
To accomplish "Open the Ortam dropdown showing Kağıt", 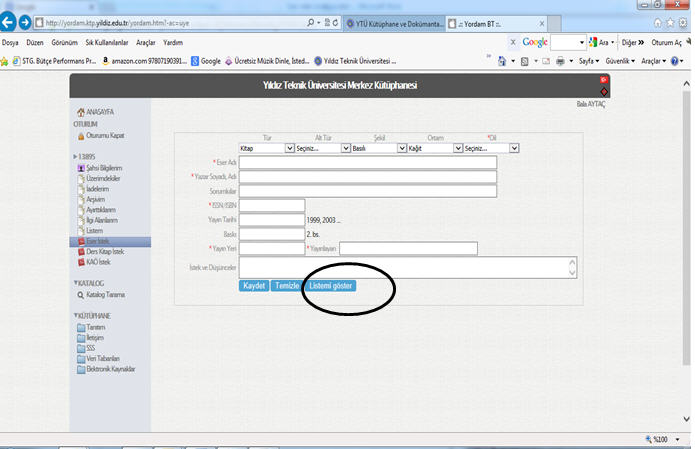I will [457, 148].
